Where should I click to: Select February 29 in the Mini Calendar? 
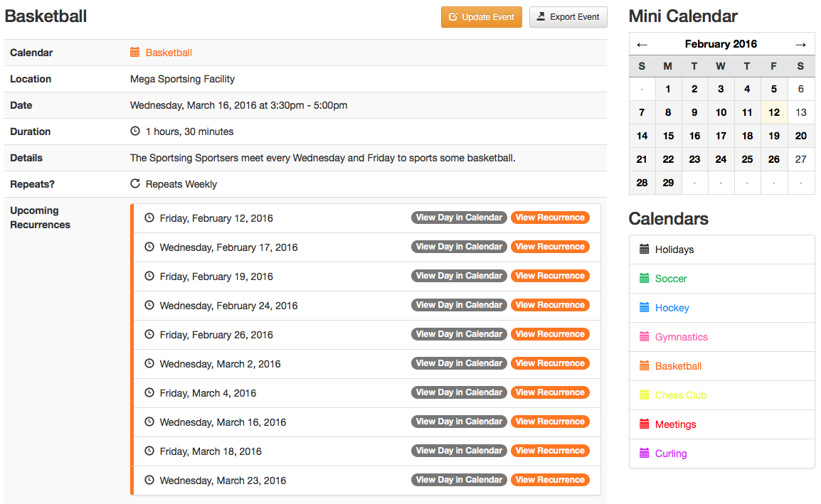pyautogui.click(x=668, y=183)
